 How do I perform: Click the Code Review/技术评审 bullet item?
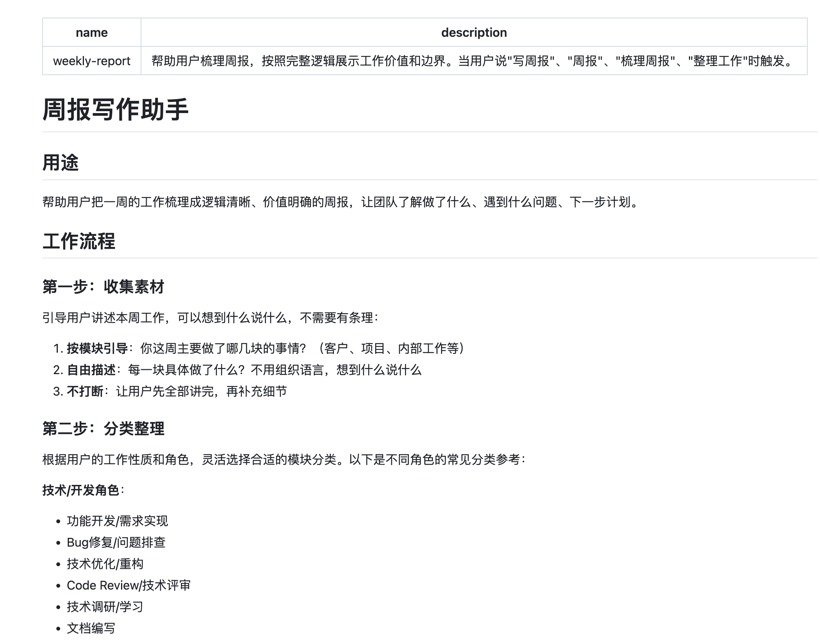point(128,585)
